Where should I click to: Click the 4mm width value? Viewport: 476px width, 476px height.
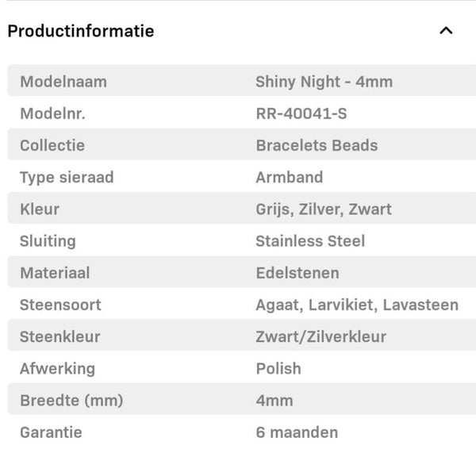click(x=274, y=401)
